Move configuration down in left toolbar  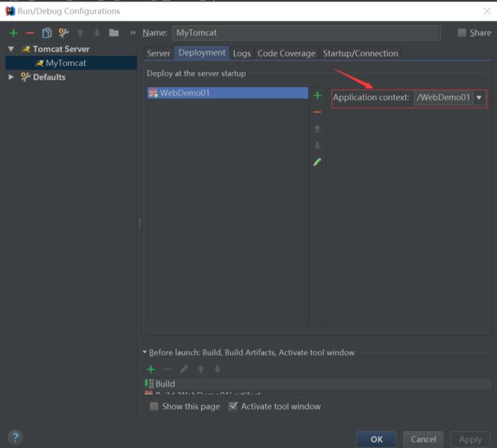(x=96, y=33)
